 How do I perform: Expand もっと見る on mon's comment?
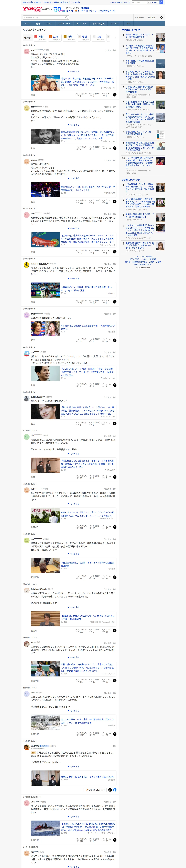(73, 711)
